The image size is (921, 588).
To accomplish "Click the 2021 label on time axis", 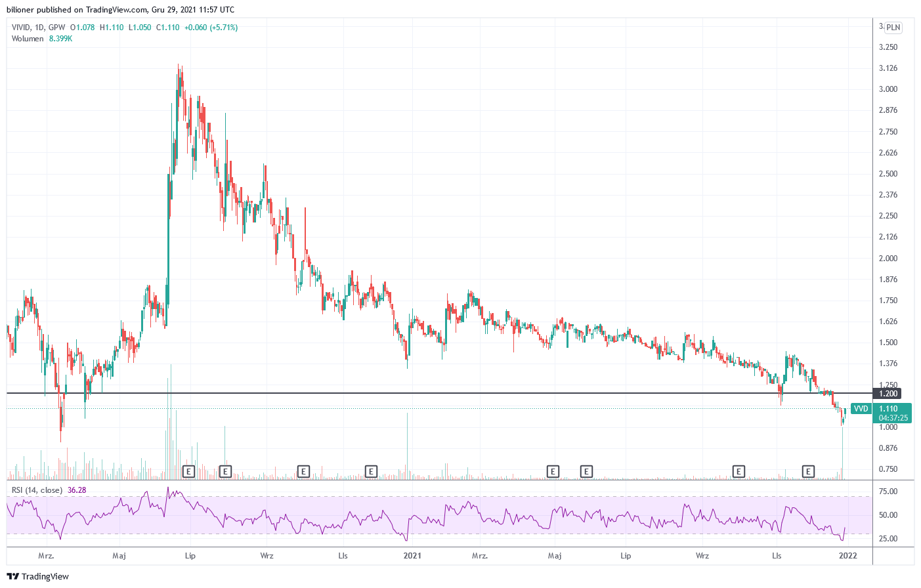I will point(412,556).
